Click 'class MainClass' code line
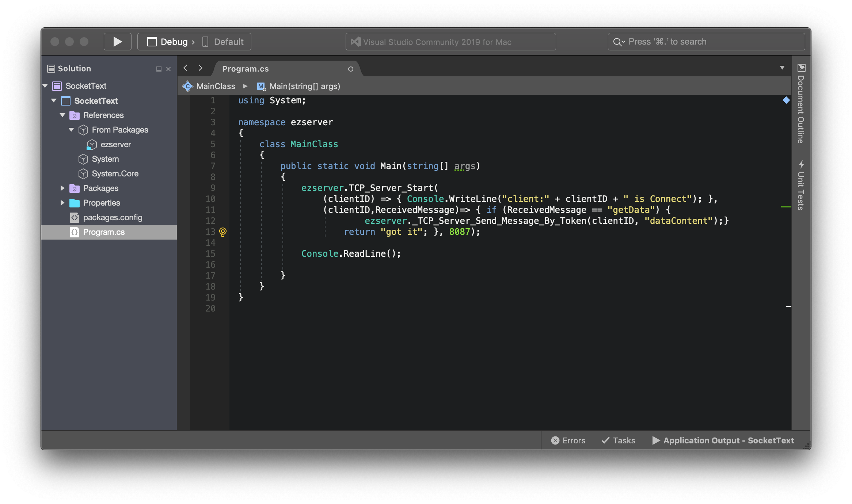 299,144
